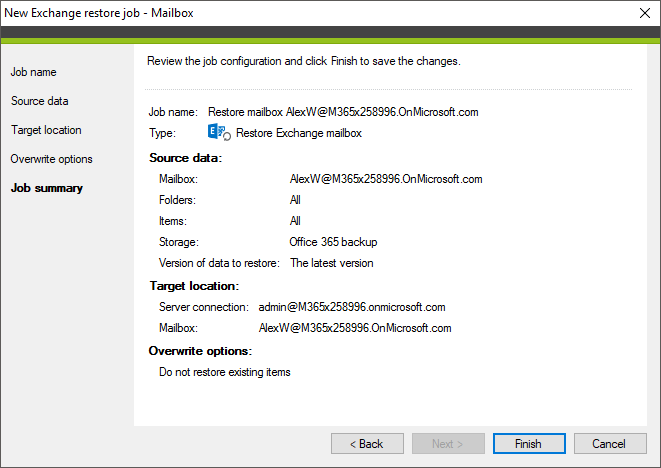The width and height of the screenshot is (661, 468).
Task: Click the dialog title New Exchange restore job
Action: pos(99,13)
